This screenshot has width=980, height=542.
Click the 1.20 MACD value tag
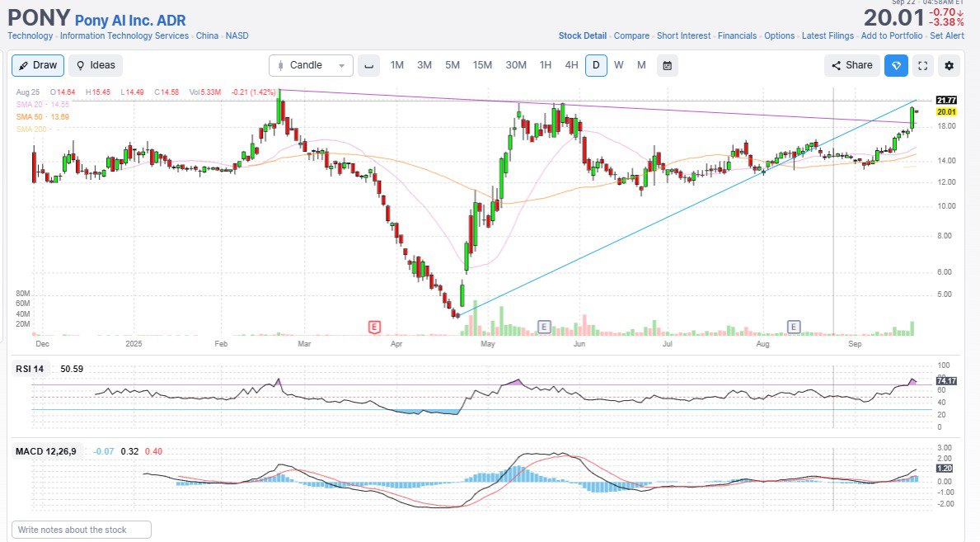coord(945,468)
